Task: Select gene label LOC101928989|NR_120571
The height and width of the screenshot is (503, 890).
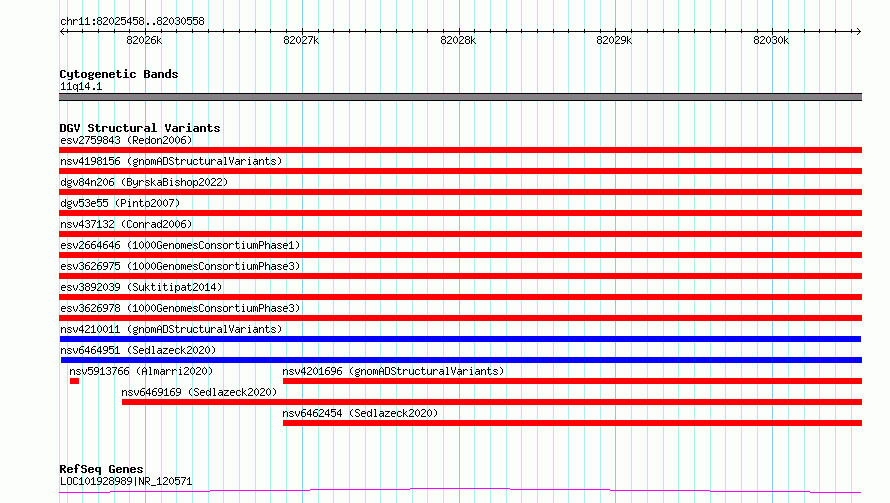Action: pyautogui.click(x=126, y=481)
